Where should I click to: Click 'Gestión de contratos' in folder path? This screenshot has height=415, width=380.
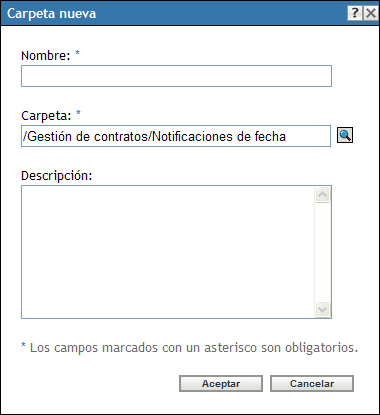88,137
